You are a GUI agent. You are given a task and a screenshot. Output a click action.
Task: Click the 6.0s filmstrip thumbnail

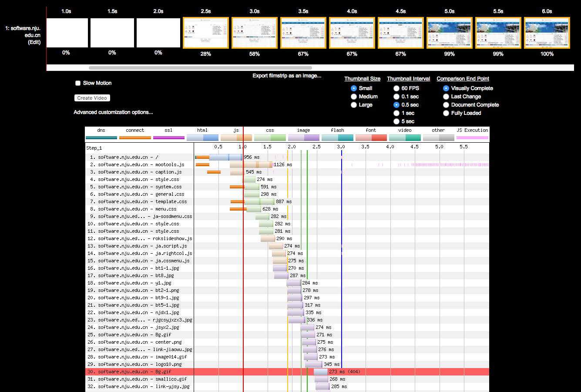(547, 33)
